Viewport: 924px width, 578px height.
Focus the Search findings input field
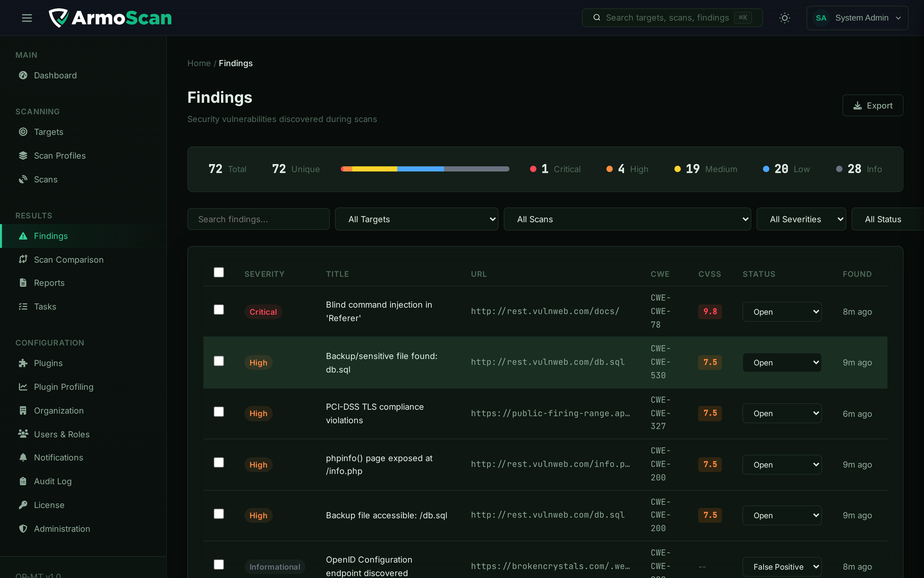pos(259,219)
